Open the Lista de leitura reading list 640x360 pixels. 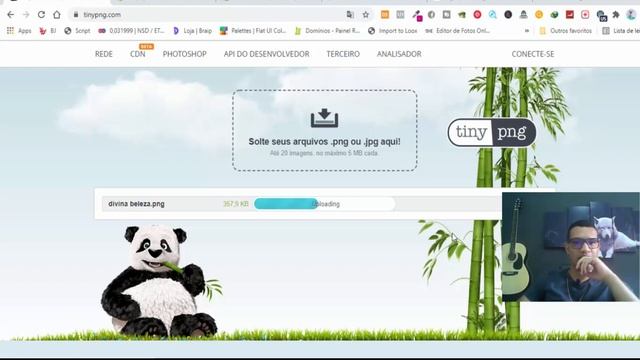pos(621,31)
